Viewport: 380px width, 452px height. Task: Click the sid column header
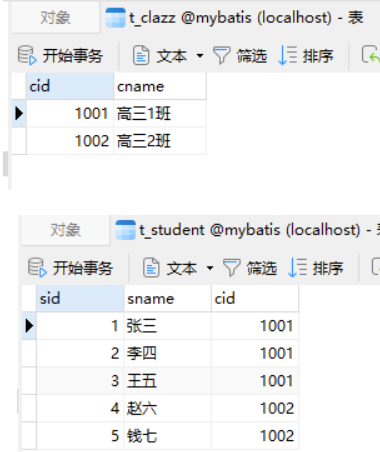click(80, 298)
